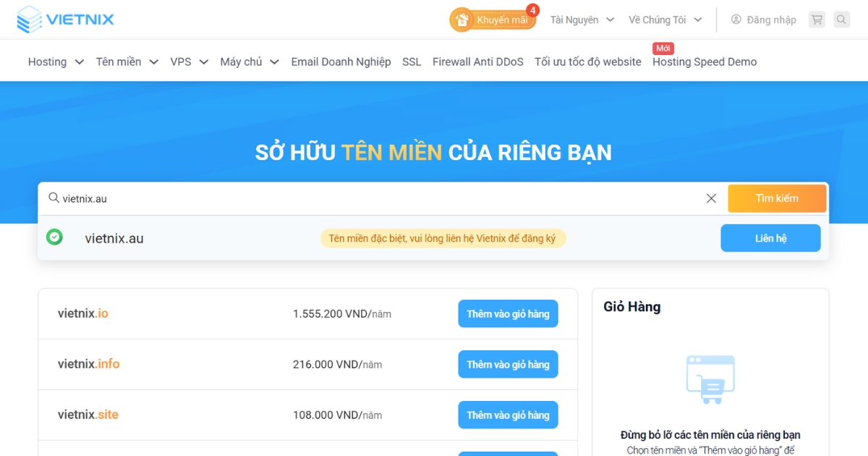Open the Tài Nguyên menu

tap(575, 20)
